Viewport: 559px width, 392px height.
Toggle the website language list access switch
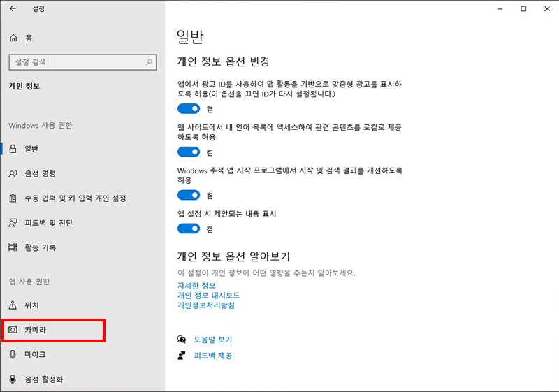[x=189, y=152]
